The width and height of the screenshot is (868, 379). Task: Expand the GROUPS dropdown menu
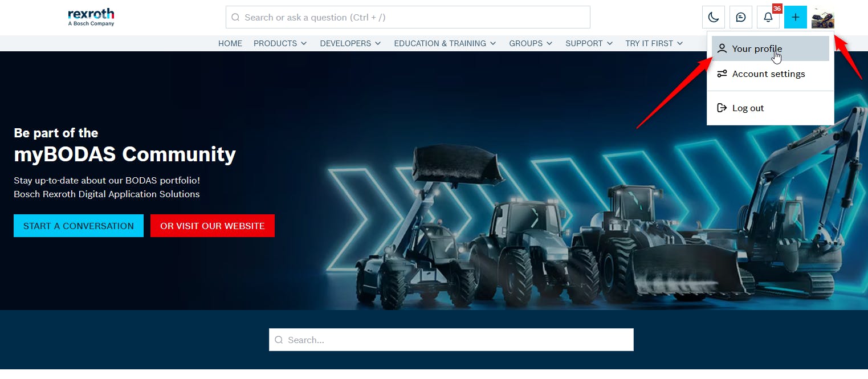coord(531,43)
